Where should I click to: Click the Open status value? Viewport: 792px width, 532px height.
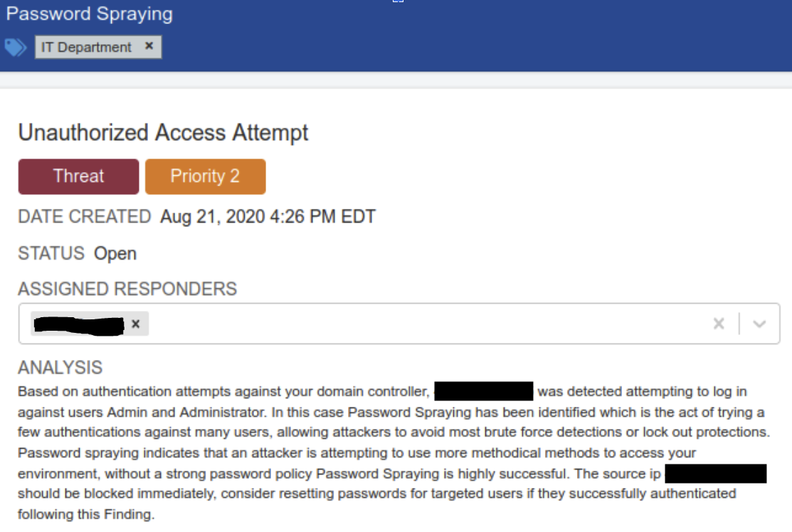pos(115,253)
